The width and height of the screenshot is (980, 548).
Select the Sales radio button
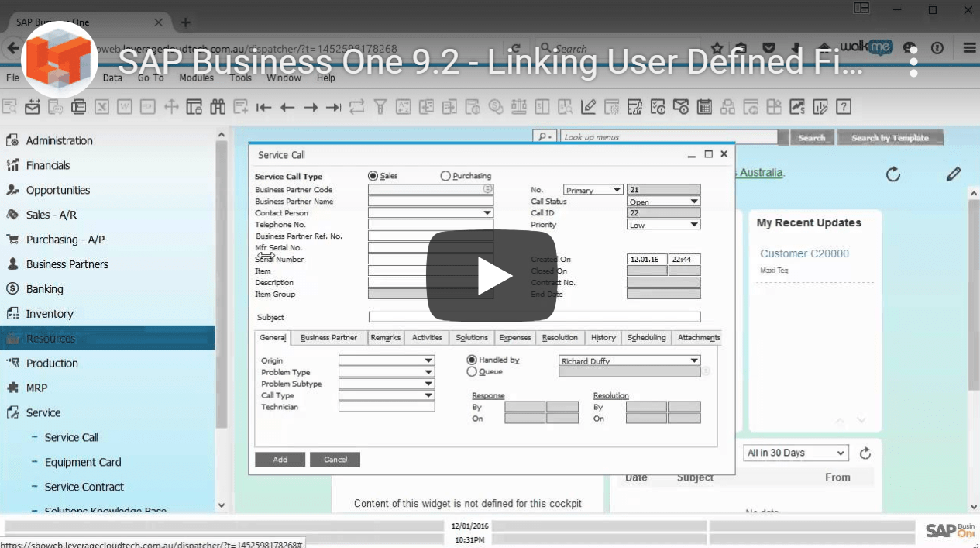click(373, 176)
